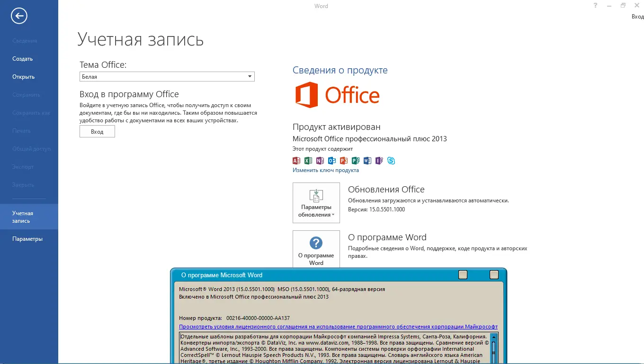644x364 pixels.
Task: Click the Word icon in product list
Action: (367, 161)
